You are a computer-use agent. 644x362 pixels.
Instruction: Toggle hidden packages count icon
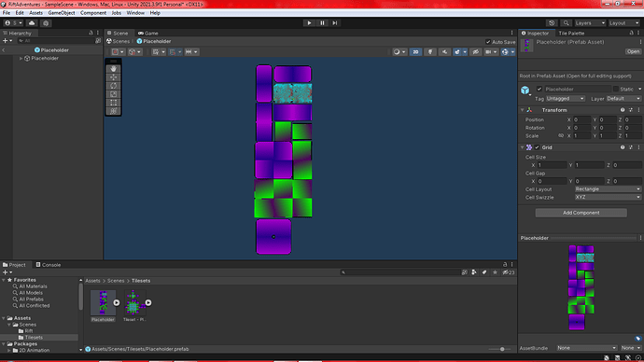[x=509, y=272]
